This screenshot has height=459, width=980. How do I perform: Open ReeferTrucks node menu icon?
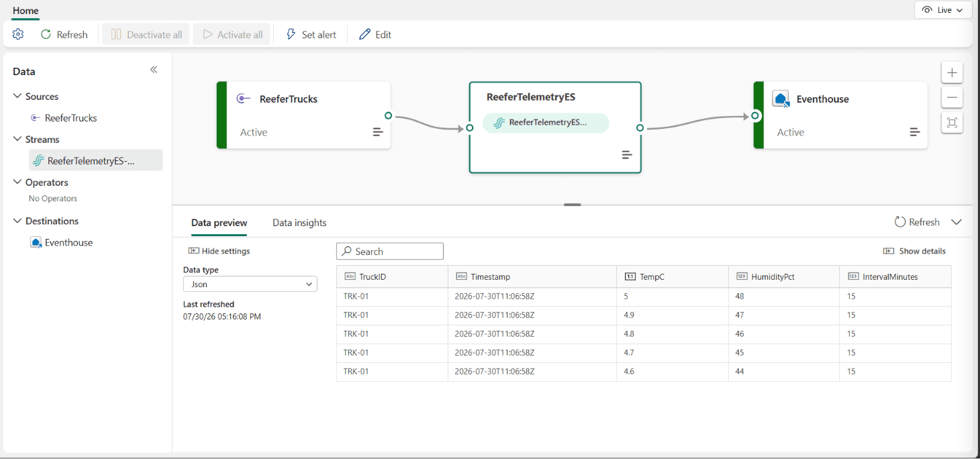378,132
